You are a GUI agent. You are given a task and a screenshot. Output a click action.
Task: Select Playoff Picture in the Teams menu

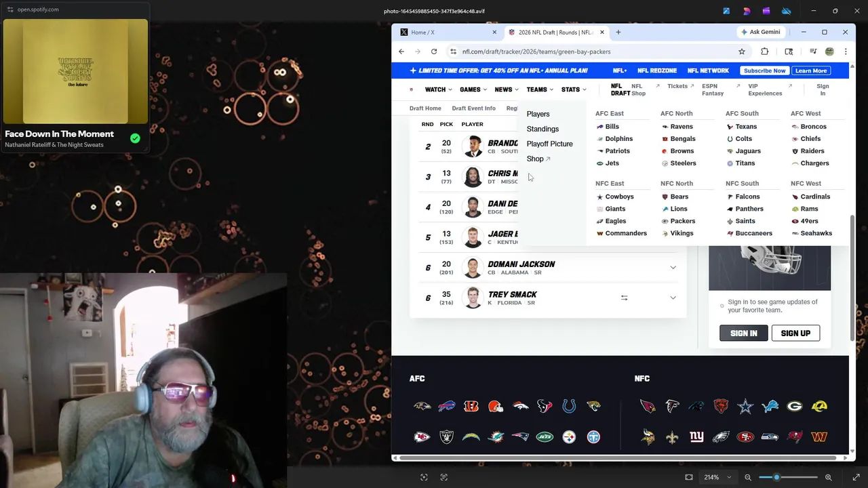(549, 144)
